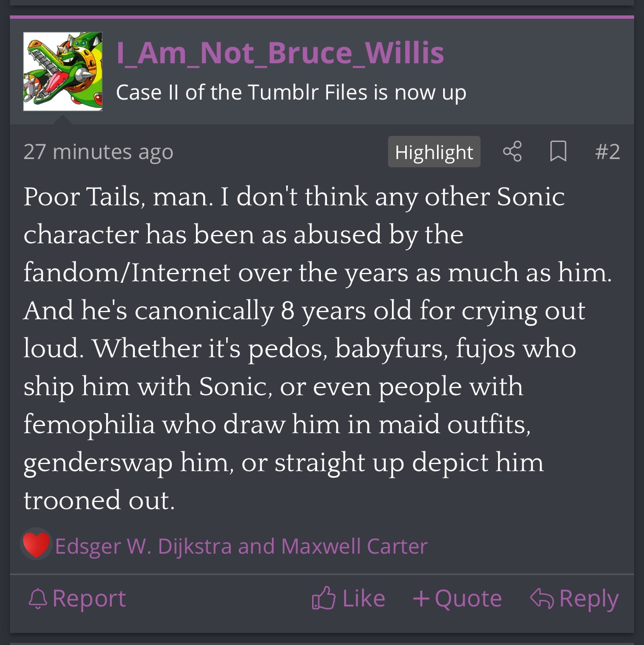Click the curved reply arrow icon
The image size is (644, 645).
pos(542,598)
